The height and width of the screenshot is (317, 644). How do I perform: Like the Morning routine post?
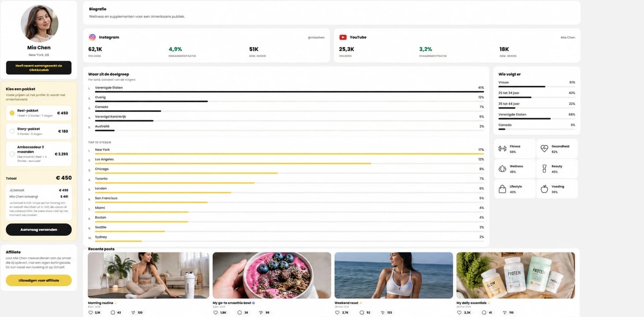91,313
